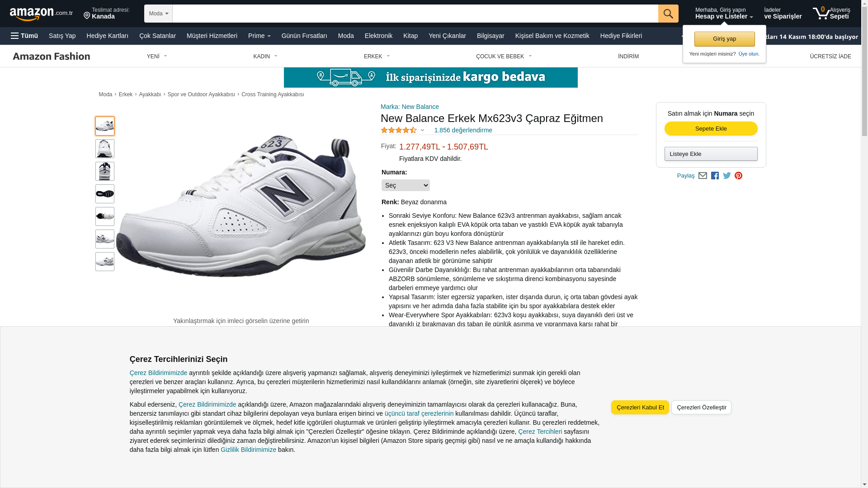Expand the star rating breakdown arrow

(x=422, y=131)
